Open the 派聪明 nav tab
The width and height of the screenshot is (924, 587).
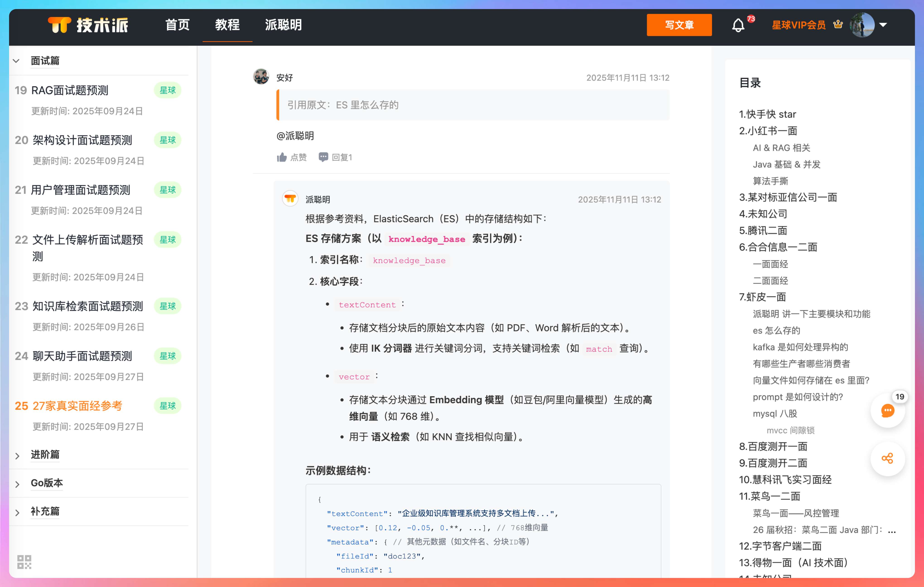pos(283,25)
